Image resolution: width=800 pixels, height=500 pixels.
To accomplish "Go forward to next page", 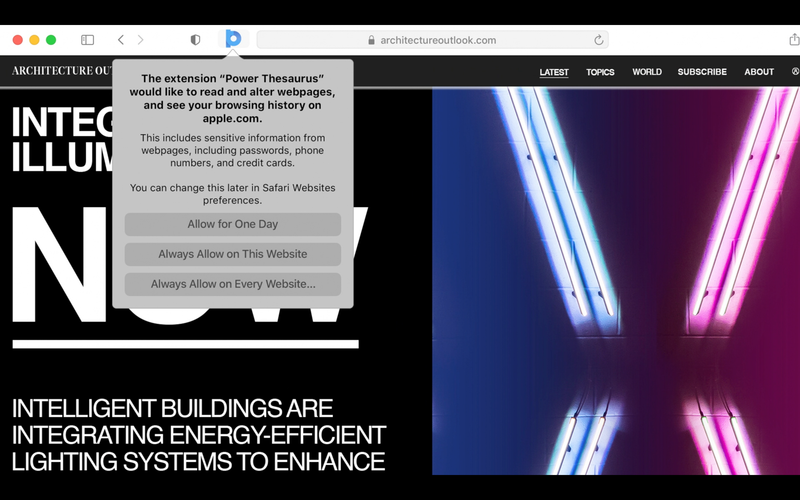I will coord(140,40).
